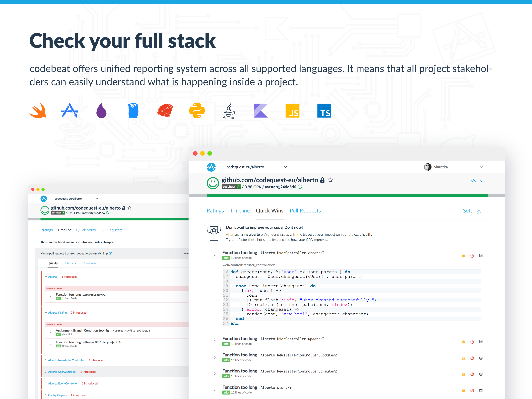This screenshot has height=399, width=532.
Task: Click the Ruby gem icon
Action: [x=165, y=111]
